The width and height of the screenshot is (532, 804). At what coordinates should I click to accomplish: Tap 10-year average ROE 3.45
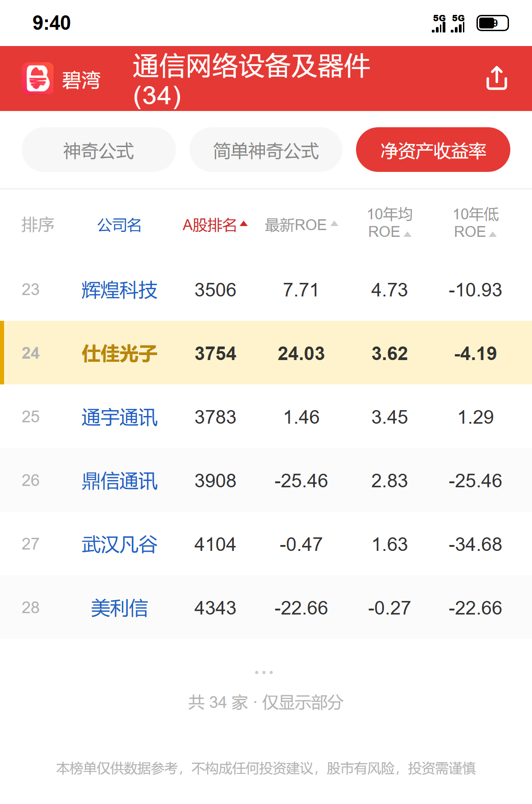389,417
